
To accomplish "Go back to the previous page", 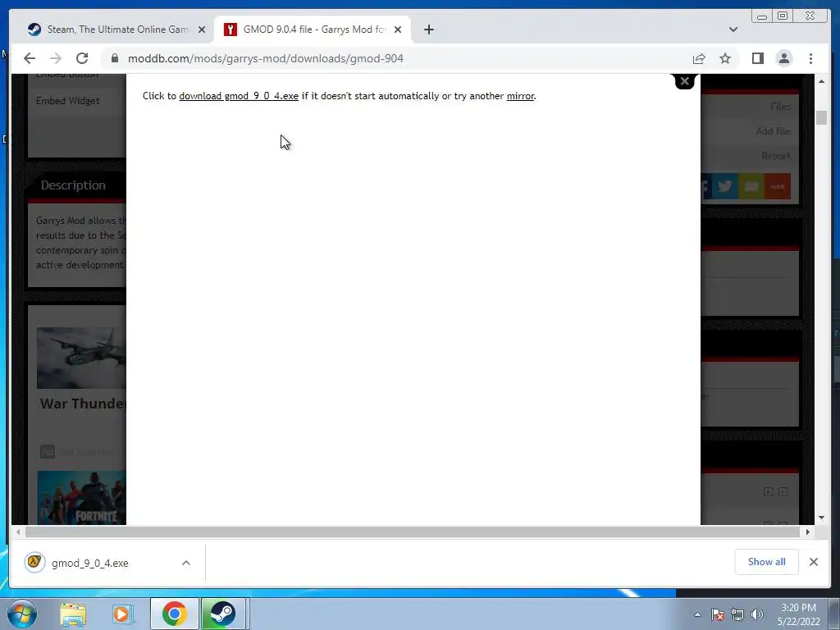I will [30, 58].
